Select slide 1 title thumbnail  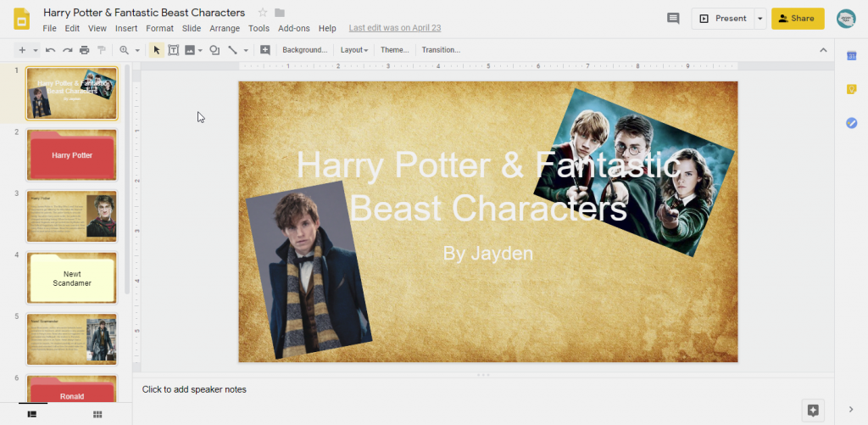[x=72, y=93]
